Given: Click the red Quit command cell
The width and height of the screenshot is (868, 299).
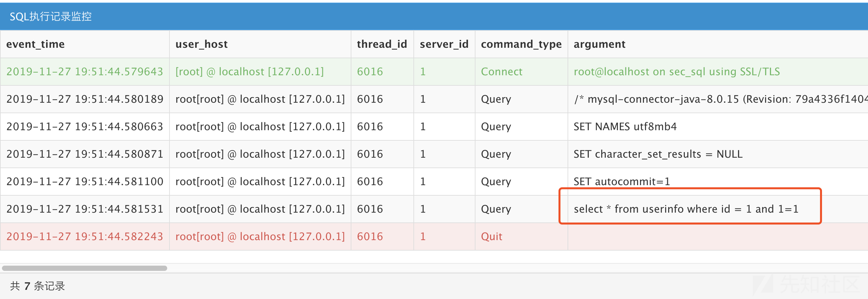Looking at the screenshot, I should (x=491, y=236).
